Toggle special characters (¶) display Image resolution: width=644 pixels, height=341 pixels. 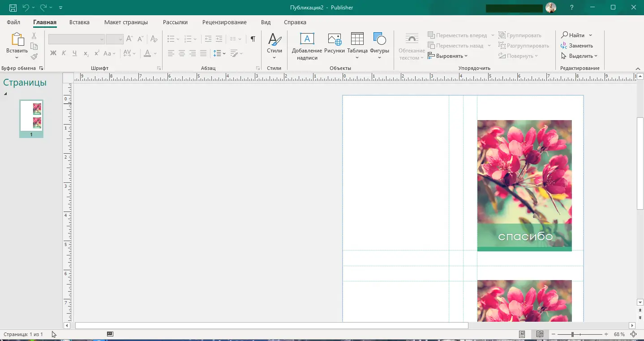tap(253, 39)
